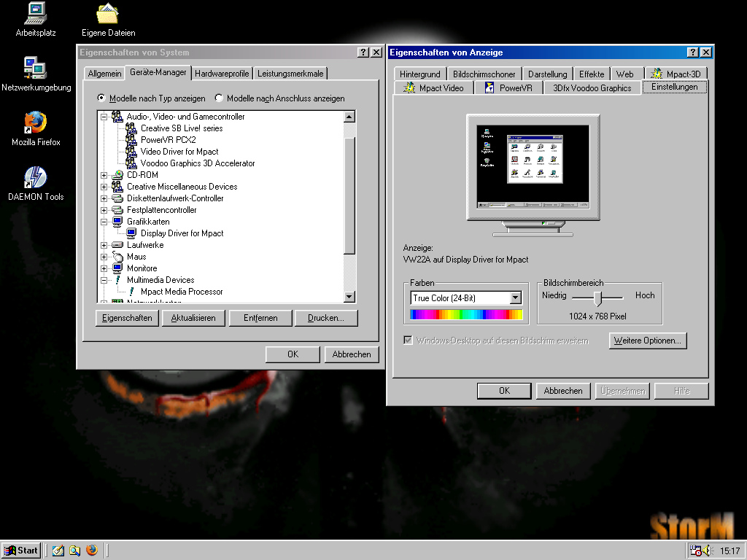This screenshot has height=560, width=747.
Task: Open the PowerVR tab
Action: pos(508,87)
